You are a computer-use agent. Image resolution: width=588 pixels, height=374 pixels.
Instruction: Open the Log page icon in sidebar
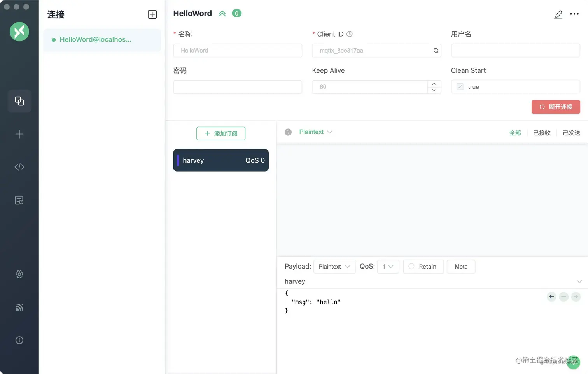(x=19, y=200)
